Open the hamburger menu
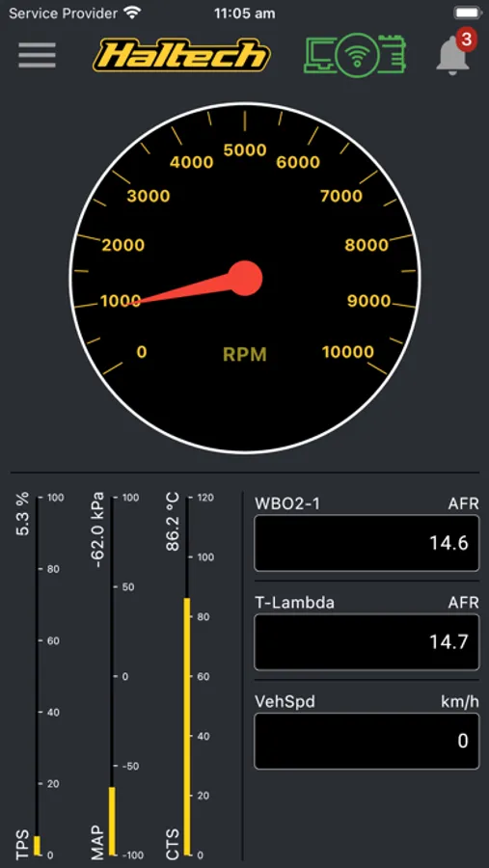This screenshot has width=489, height=868. [x=37, y=55]
